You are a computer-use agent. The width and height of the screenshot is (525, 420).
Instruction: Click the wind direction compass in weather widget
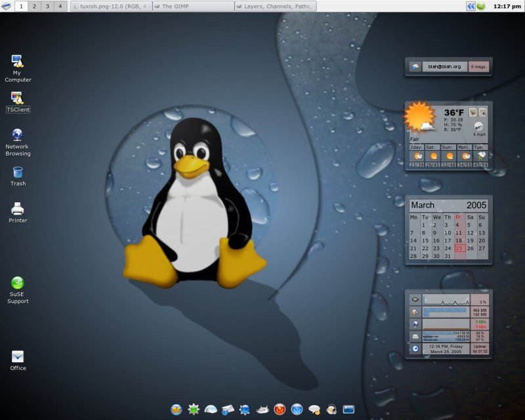point(479,127)
